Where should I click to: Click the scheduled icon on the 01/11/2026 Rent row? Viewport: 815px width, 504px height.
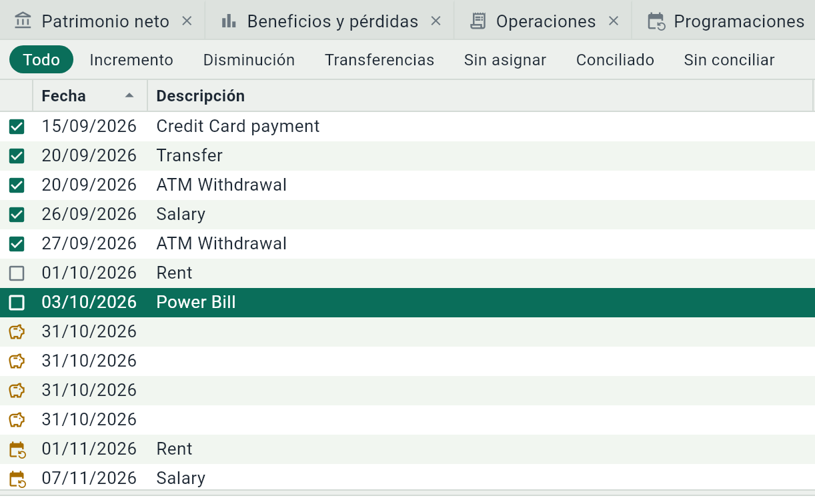pos(17,449)
